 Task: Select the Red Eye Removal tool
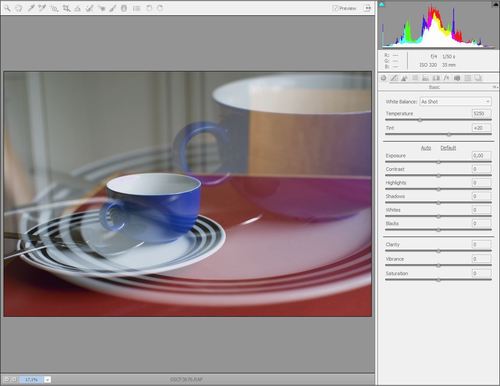point(101,8)
